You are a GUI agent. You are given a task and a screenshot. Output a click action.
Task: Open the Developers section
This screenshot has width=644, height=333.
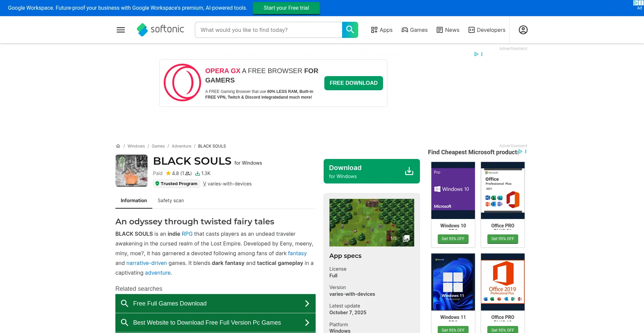click(x=487, y=30)
